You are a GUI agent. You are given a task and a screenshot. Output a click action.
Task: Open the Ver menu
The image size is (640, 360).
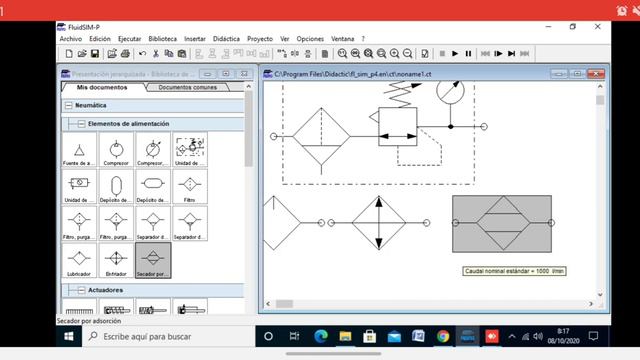coord(284,39)
